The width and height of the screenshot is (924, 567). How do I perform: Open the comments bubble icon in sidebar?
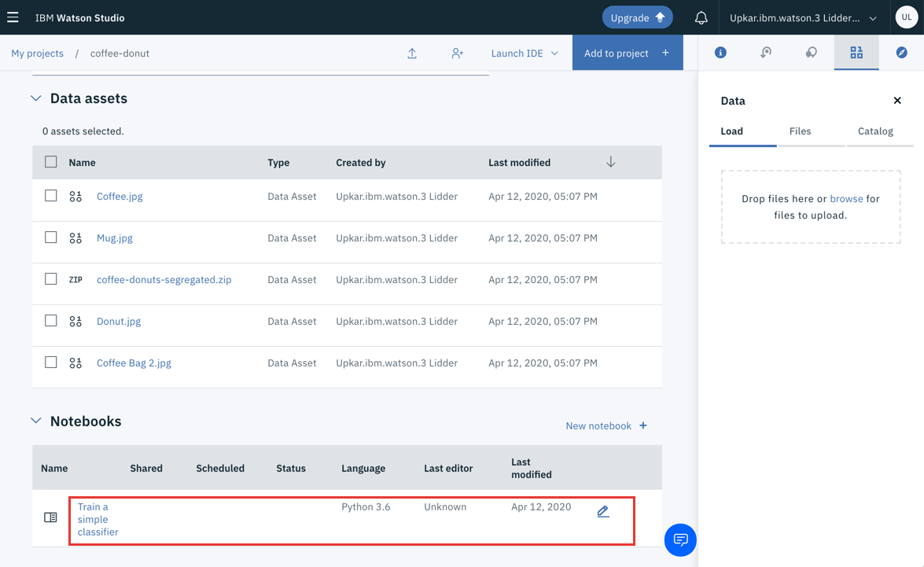811,53
